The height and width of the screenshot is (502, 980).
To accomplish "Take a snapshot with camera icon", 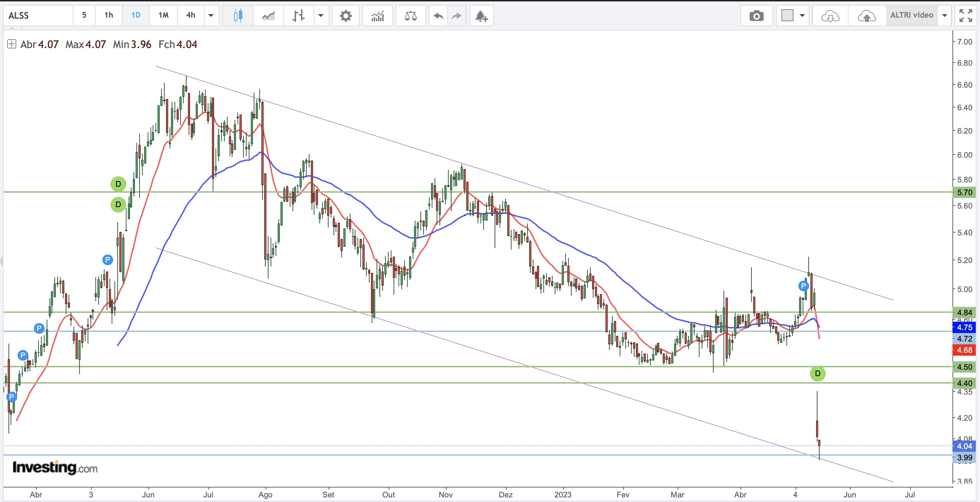I will pos(756,16).
